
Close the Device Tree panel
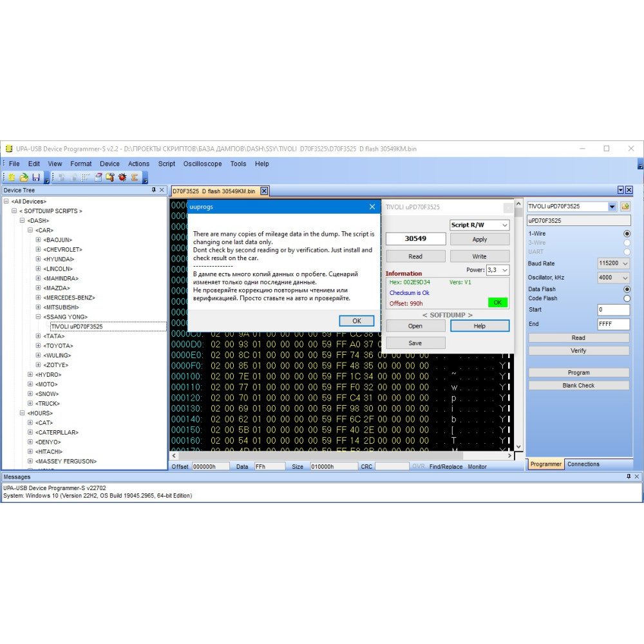click(x=162, y=190)
